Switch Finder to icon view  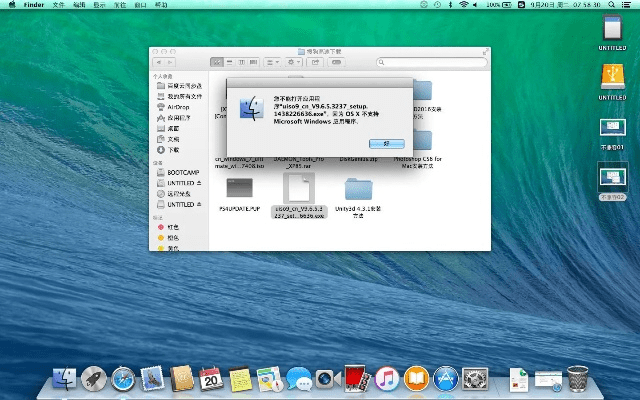215,62
